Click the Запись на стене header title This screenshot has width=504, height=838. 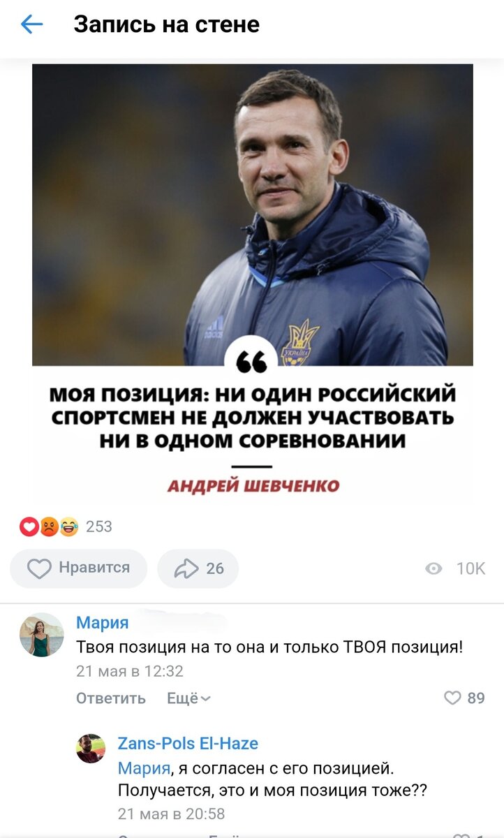tap(167, 24)
